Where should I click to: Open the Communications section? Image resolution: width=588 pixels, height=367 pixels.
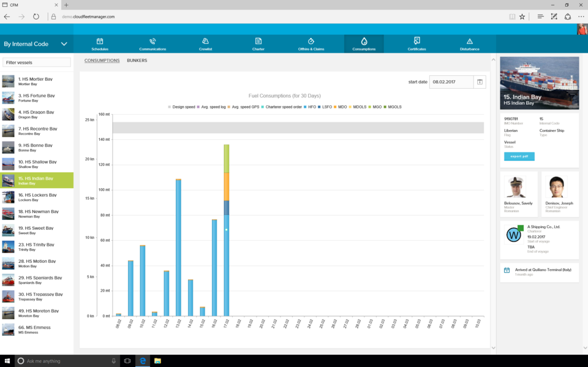tap(153, 44)
